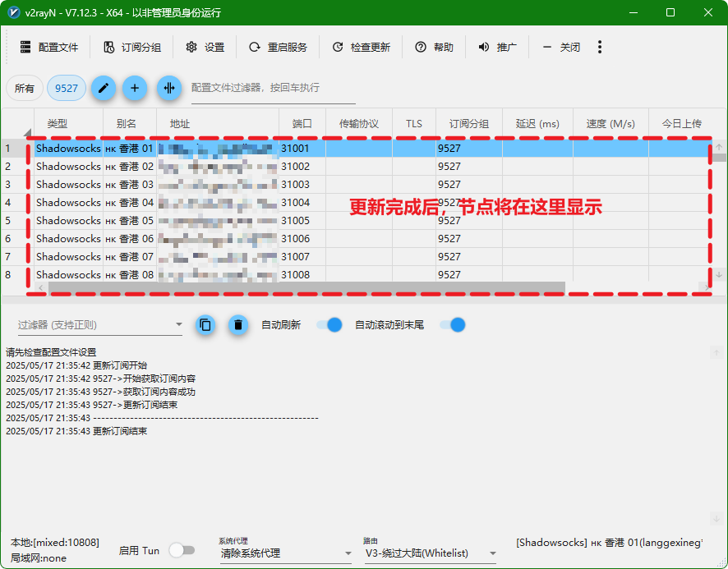Open the 帮助 menu

434,47
